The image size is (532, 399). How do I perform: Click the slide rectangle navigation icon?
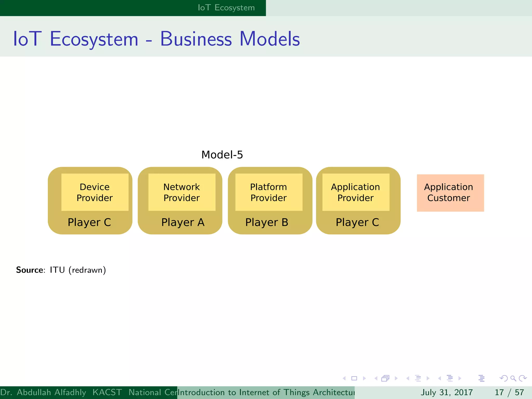[354, 378]
